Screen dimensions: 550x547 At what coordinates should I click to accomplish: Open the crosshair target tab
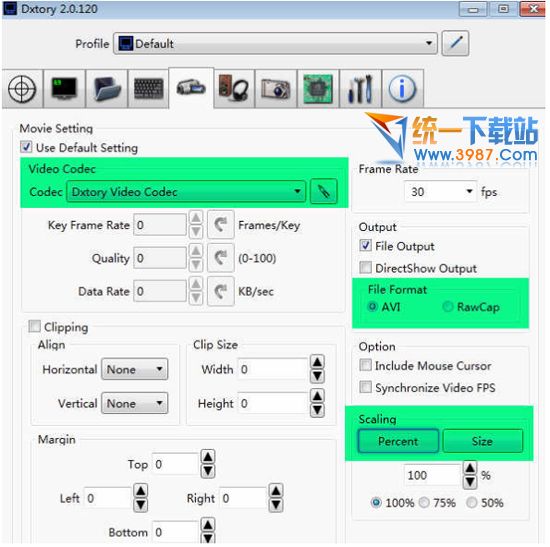click(x=22, y=88)
